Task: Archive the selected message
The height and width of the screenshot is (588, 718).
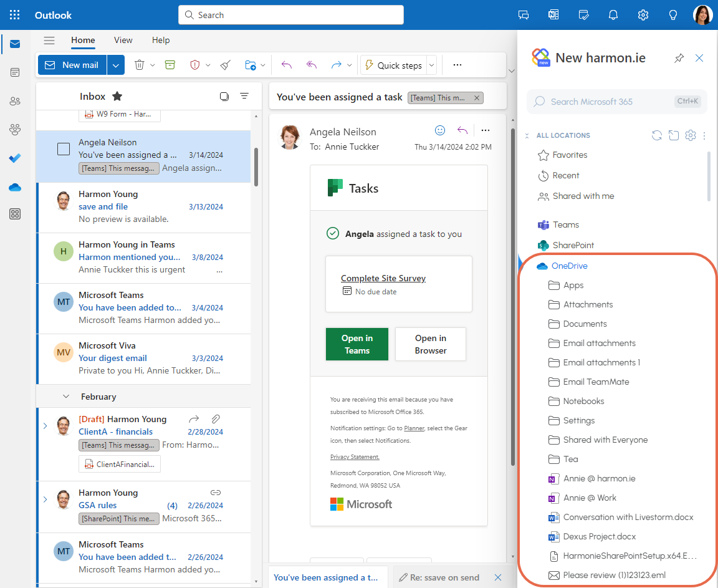Action: point(170,65)
